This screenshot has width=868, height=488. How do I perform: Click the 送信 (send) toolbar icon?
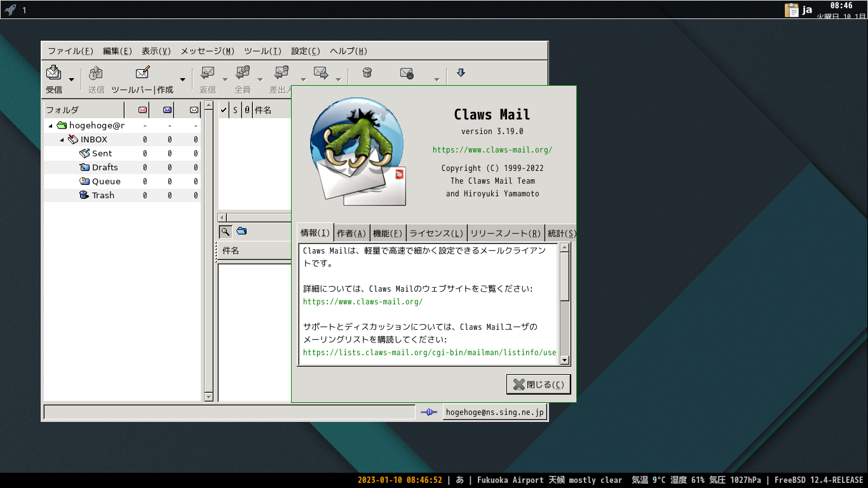click(96, 72)
